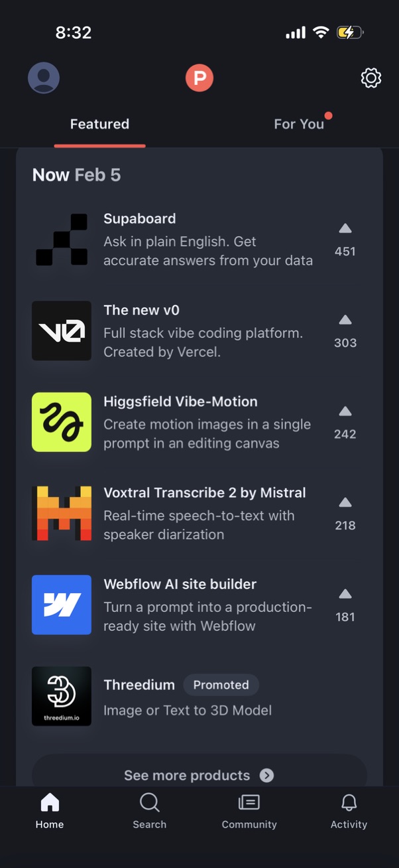Open the Supaboard product icon
The height and width of the screenshot is (868, 399).
(x=61, y=239)
